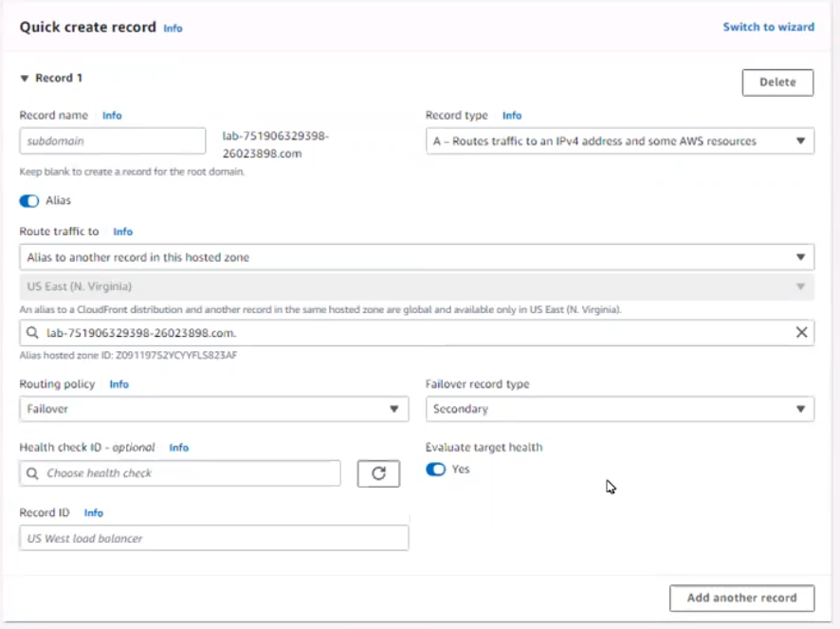Viewport: 840px width, 629px height.
Task: Open the Secondary failover record type dropdown
Action: [620, 409]
